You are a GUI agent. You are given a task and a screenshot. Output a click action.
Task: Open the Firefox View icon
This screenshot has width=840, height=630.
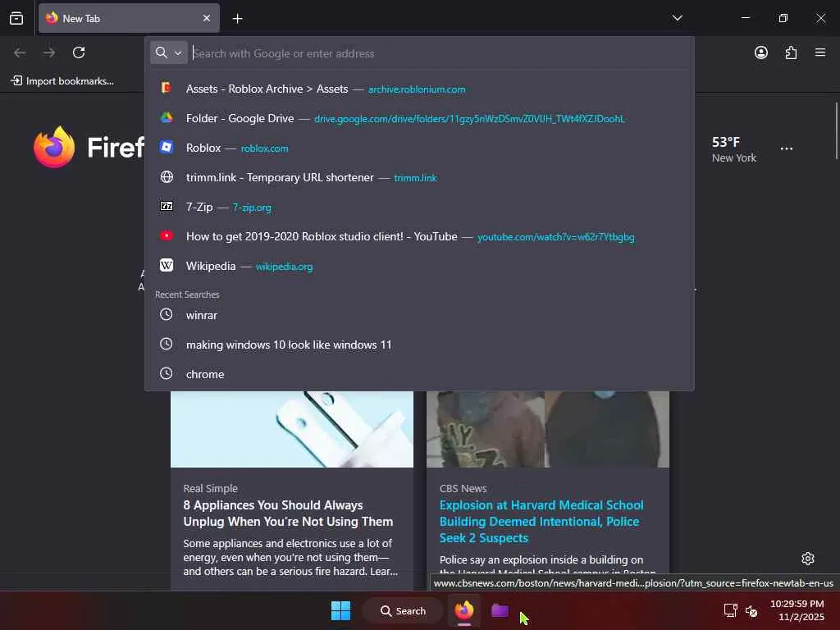point(16,19)
